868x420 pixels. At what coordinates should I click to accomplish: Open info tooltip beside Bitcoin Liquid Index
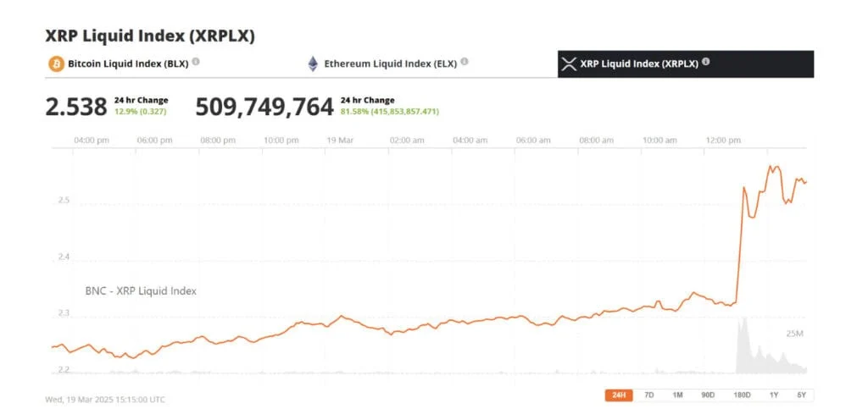coord(196,62)
